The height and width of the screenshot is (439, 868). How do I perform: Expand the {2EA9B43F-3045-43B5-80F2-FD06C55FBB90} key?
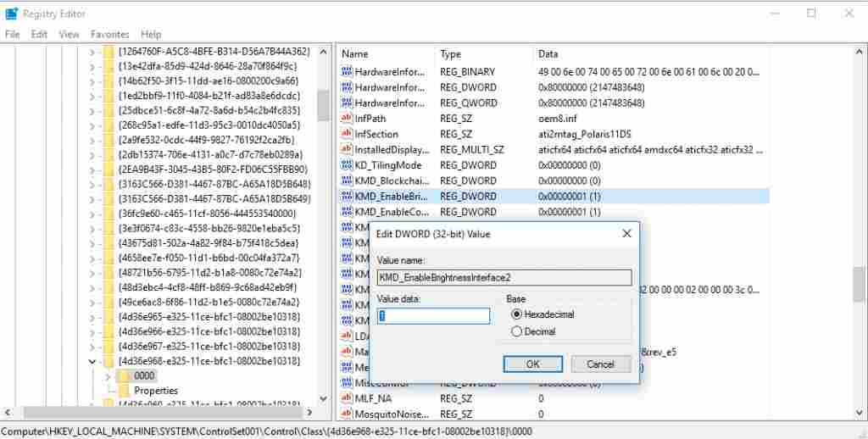point(92,169)
